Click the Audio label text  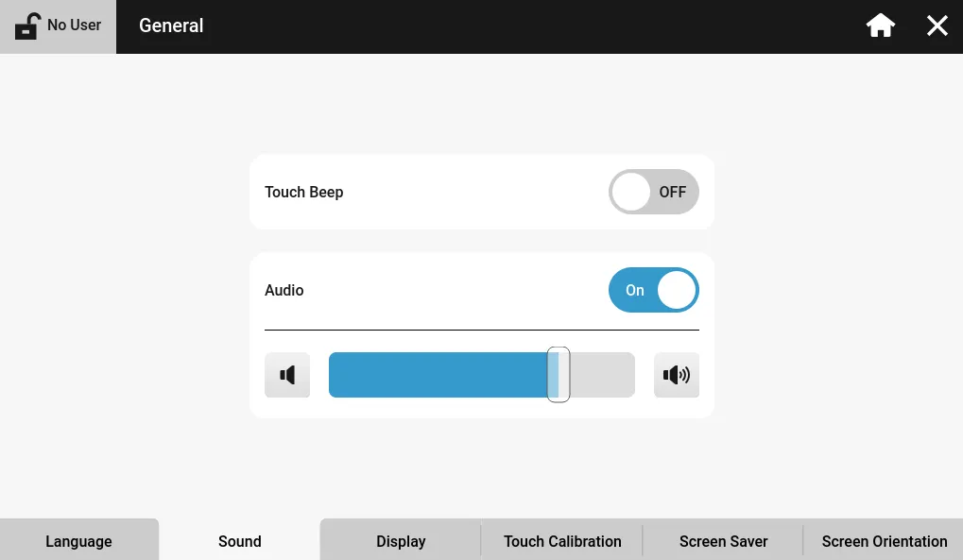tap(284, 290)
